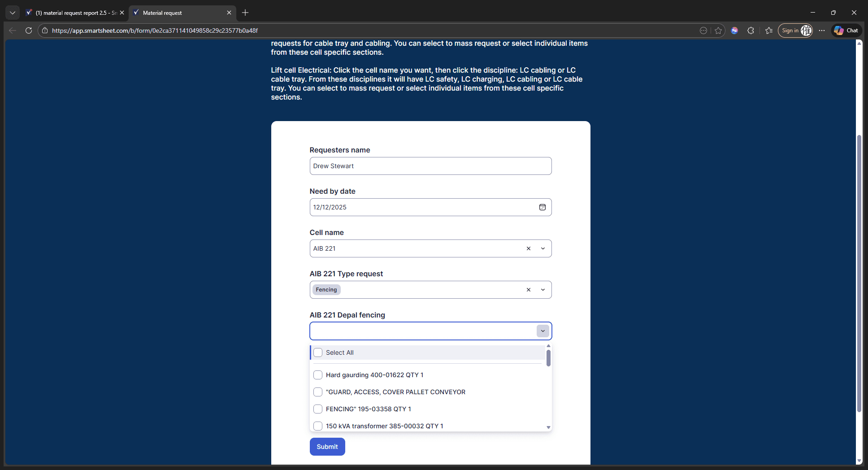Click the page vertical scrollbar

(x=859, y=274)
